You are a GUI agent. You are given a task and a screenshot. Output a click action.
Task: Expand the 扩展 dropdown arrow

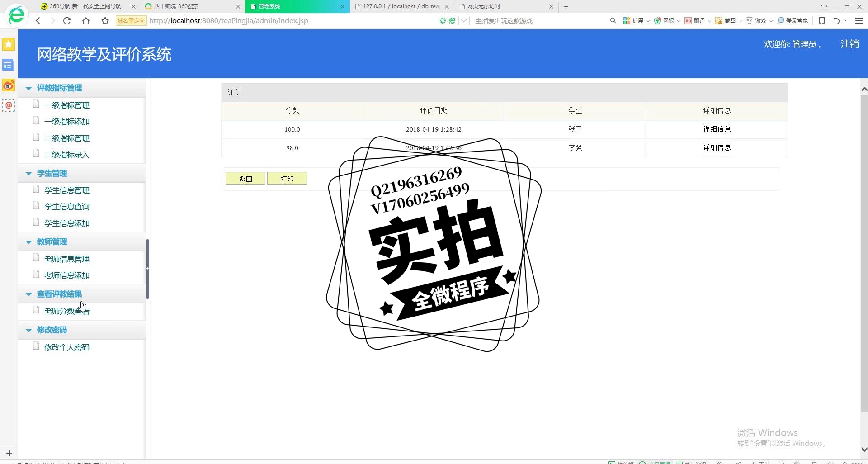pyautogui.click(x=648, y=21)
